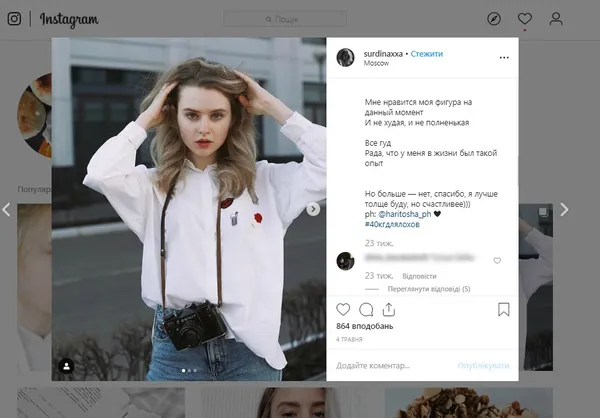The image size is (600, 418).
Task: Open the @haritosha_ph mention link
Action: tap(404, 214)
